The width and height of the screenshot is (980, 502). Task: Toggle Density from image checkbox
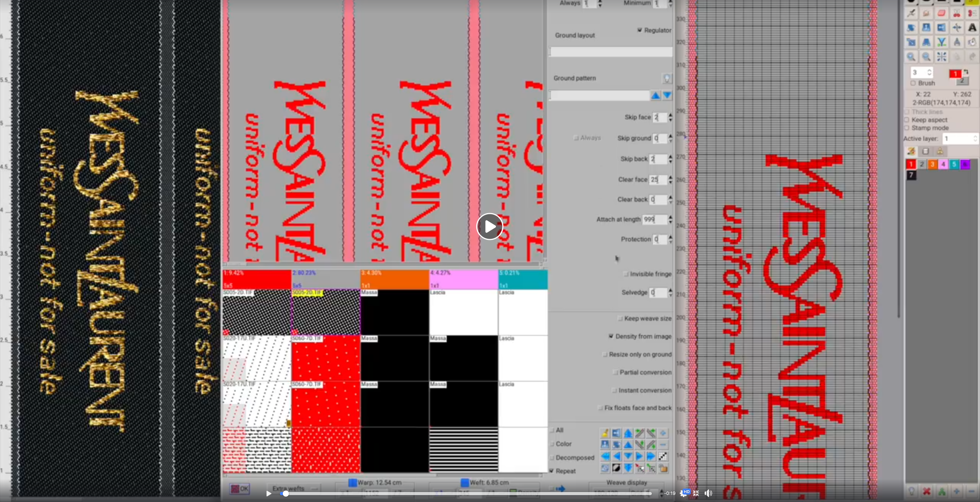point(611,336)
